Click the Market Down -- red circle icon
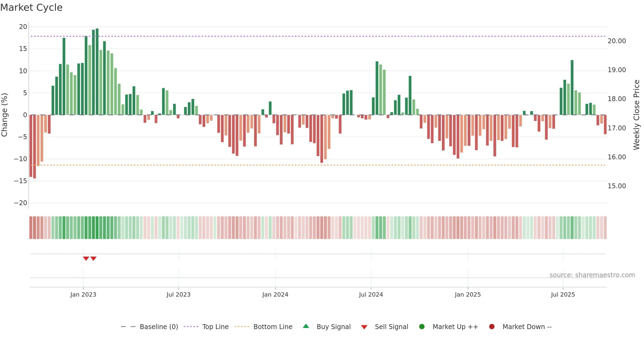This screenshot has height=362, width=644. tap(492, 327)
